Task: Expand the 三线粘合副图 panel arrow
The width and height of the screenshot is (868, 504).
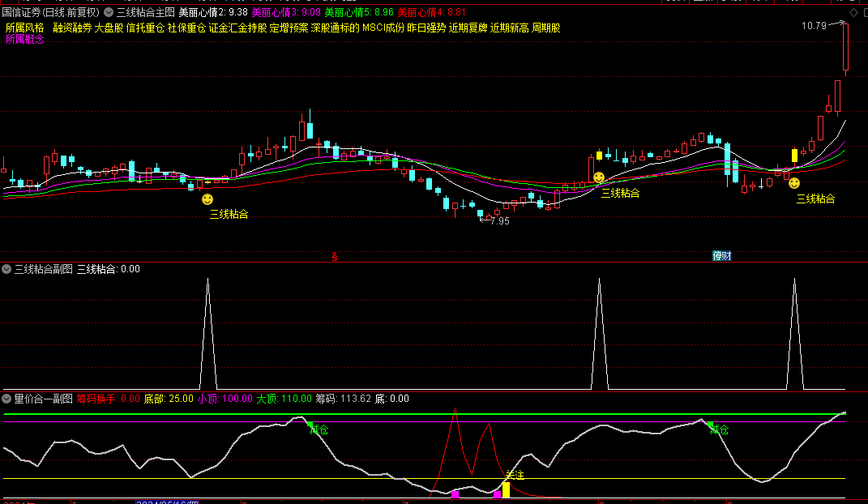Action: (x=6, y=269)
